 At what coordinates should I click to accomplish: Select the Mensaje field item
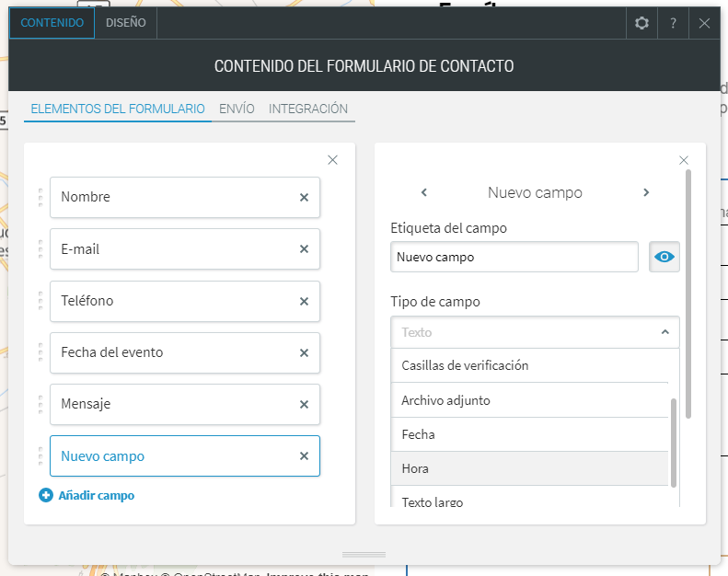175,404
